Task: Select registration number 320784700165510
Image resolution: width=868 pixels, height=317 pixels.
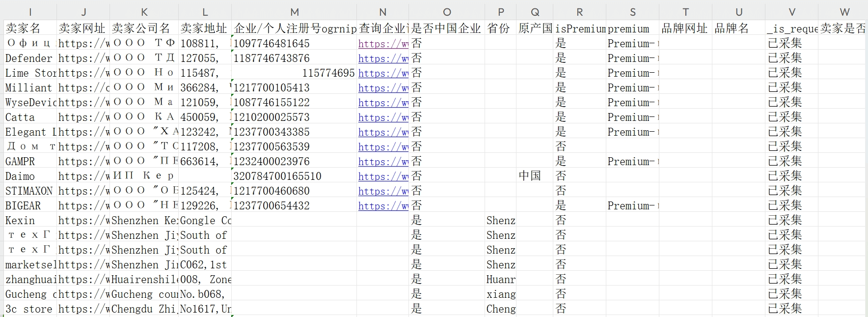Action: coord(294,176)
